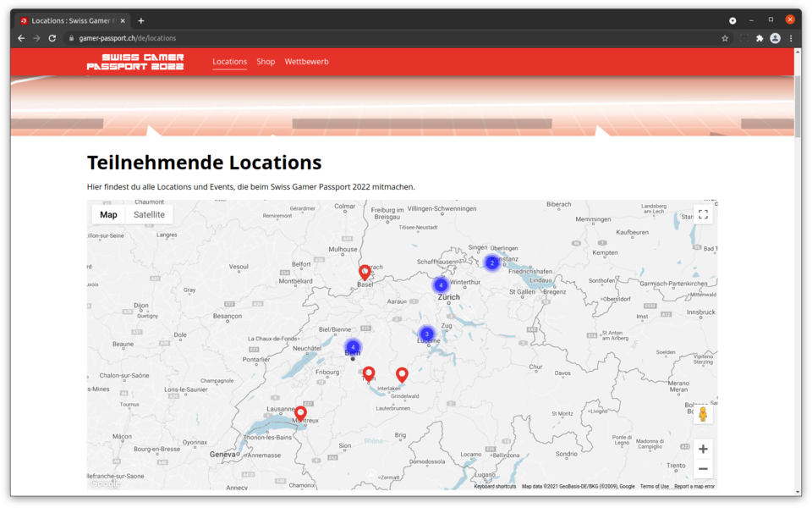Open the Wettbewerb nav item
812x508 pixels.
point(306,61)
